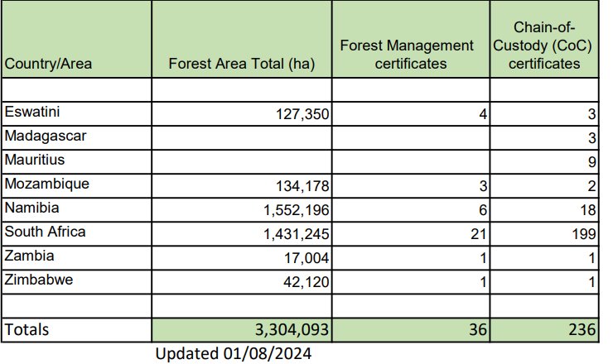Select Mozambique Forest Management value 3
The width and height of the screenshot is (613, 364).
tap(483, 186)
